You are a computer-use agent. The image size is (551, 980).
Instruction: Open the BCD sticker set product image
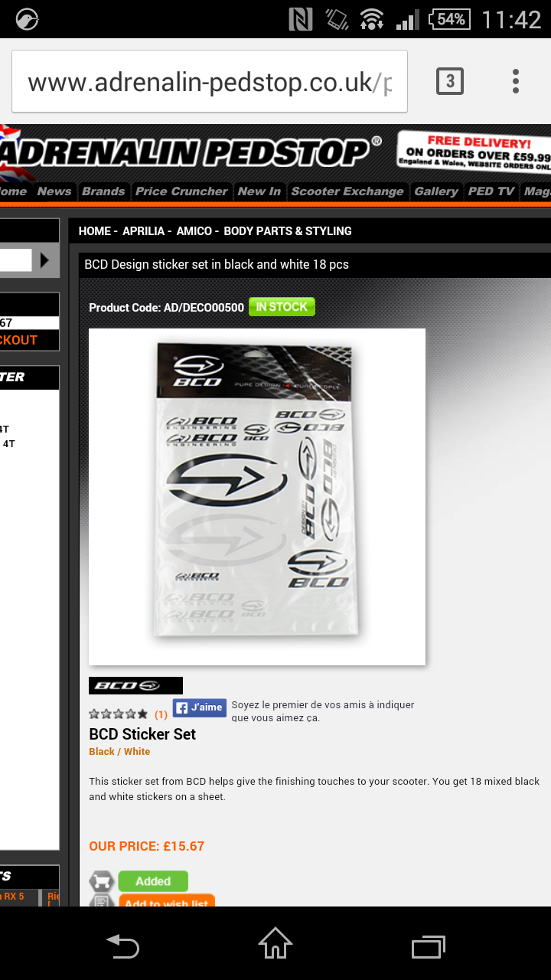click(x=257, y=497)
